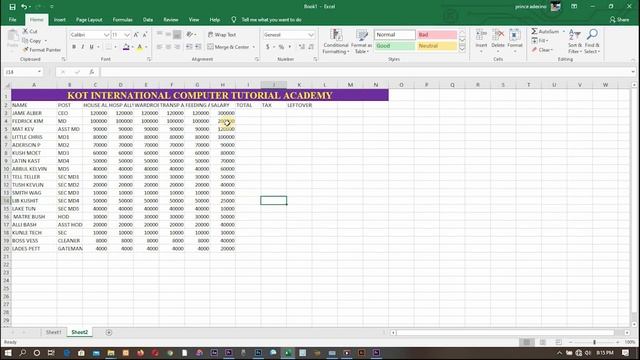Apply the Neutral cell style
Image resolution: width=640 pixels, height=360 pixels.
tap(437, 46)
